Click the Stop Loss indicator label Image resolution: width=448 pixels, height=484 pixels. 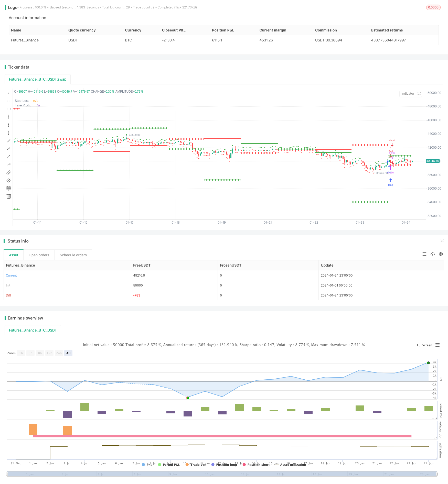(x=22, y=101)
